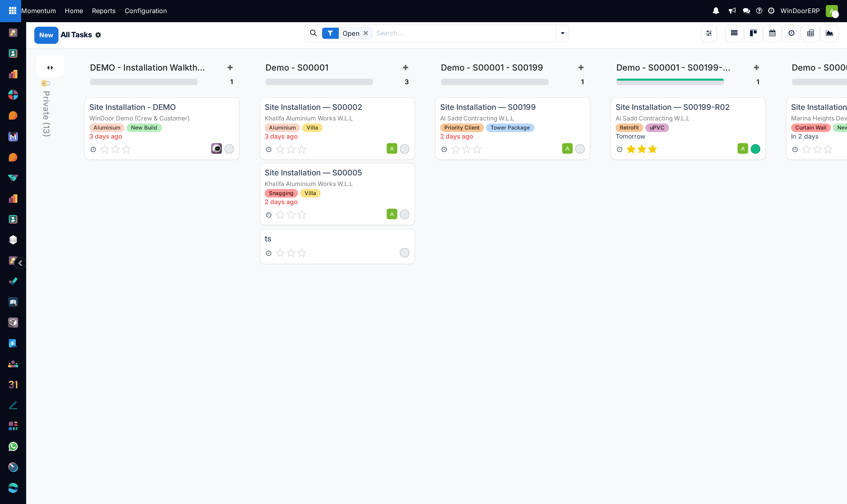
Task: Add a task in Demo - S00001 - S00199 column
Action: coord(581,67)
